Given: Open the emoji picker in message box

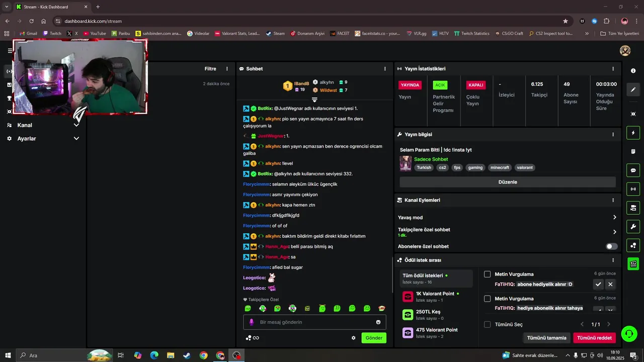Looking at the screenshot, I should [378, 322].
